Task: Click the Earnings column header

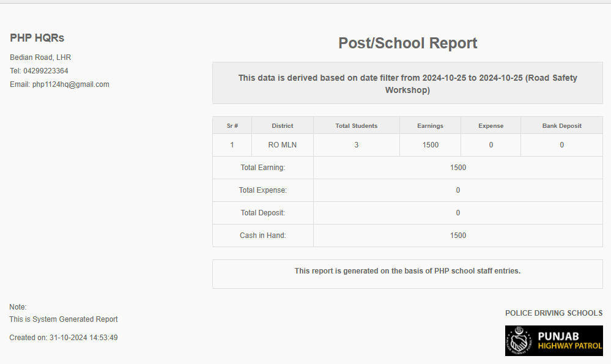Action: coord(430,125)
